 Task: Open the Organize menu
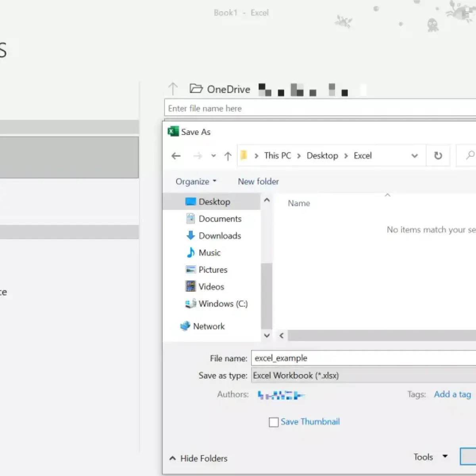coord(196,181)
